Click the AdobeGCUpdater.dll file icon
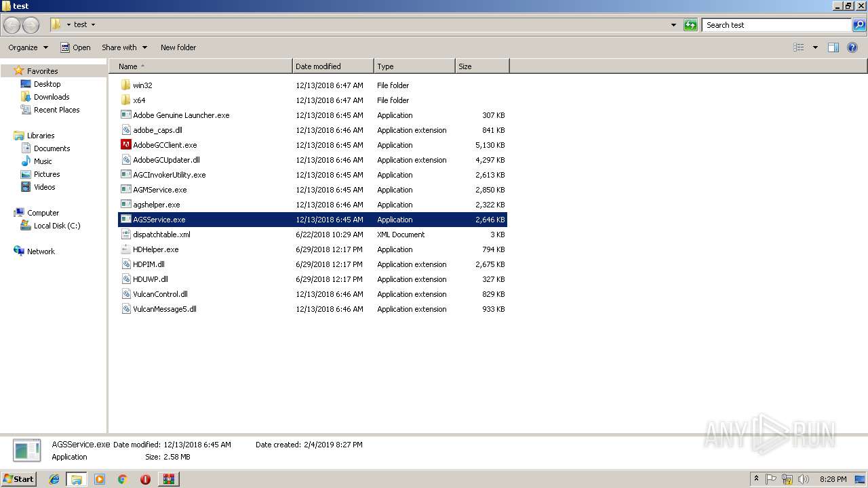Viewport: 868px width, 488px height. coord(125,160)
